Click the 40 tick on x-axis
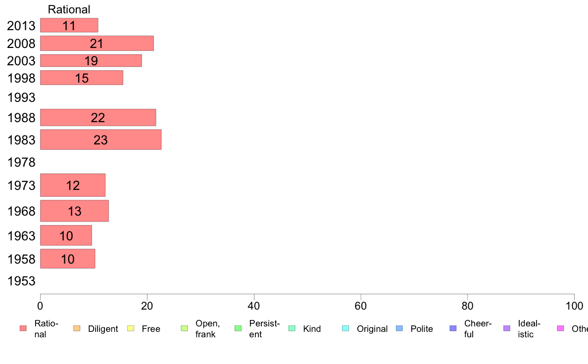The image size is (588, 364). click(254, 306)
